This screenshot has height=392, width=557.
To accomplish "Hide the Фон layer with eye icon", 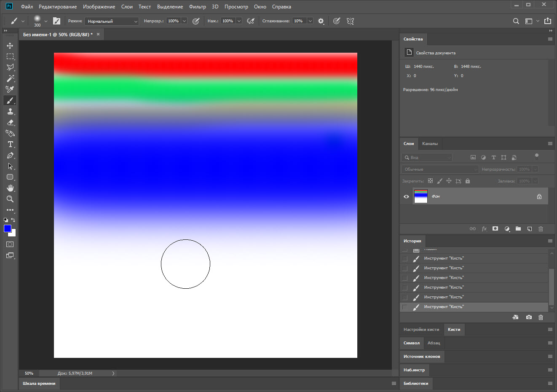I will [x=406, y=196].
